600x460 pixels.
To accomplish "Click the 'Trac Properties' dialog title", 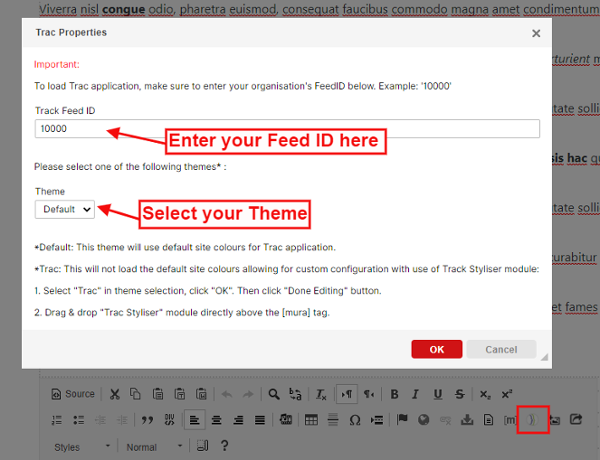I will click(x=71, y=33).
